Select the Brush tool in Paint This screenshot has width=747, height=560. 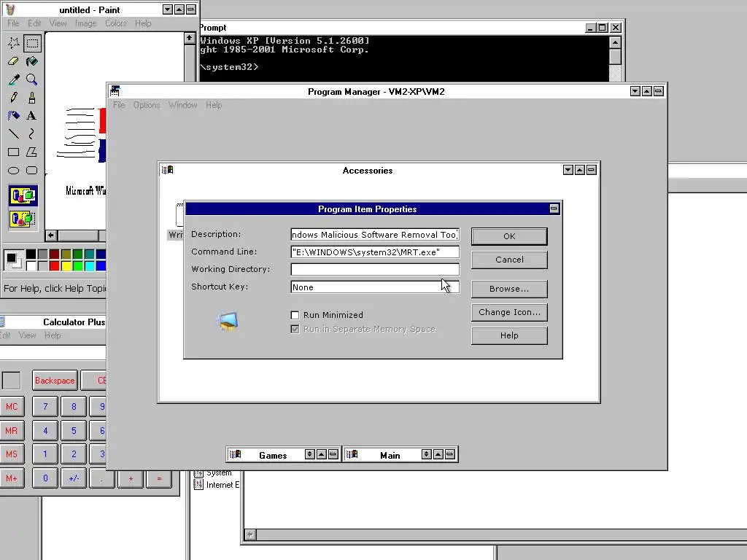tap(32, 98)
